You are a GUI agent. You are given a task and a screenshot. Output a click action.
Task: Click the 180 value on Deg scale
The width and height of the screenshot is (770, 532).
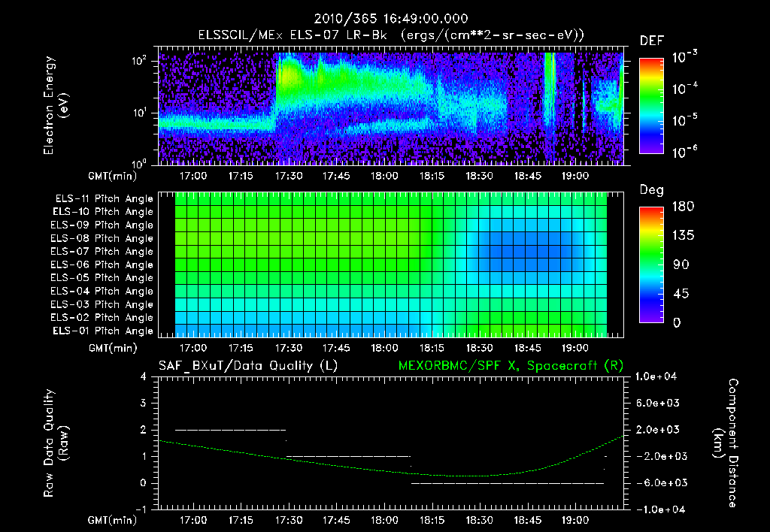pos(683,207)
